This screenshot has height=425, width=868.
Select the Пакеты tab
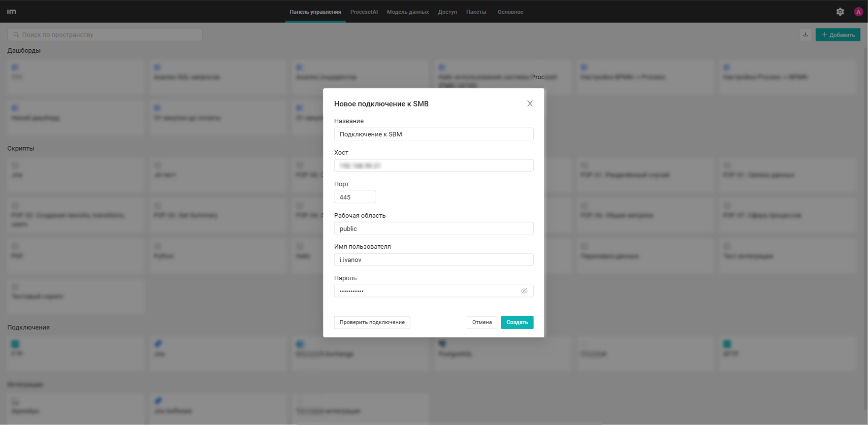point(476,12)
